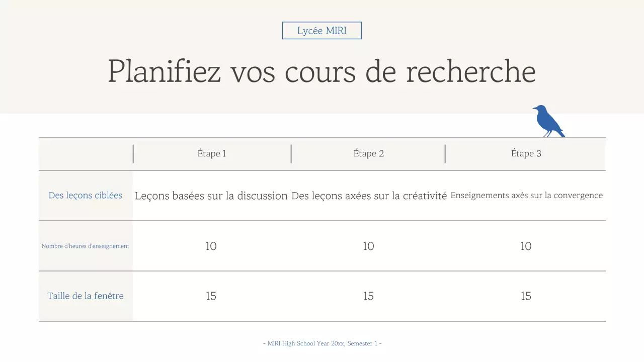Click the divider line before Étape 2
644x362 pixels.
tap(291, 153)
